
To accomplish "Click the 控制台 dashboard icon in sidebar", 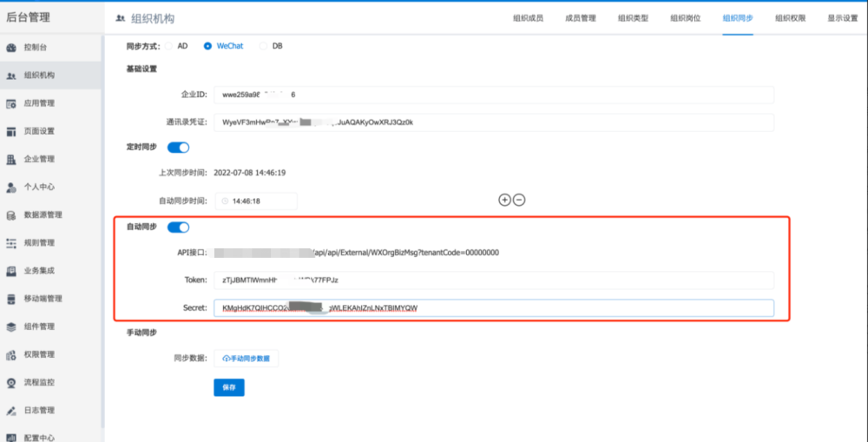I will 11,48.
